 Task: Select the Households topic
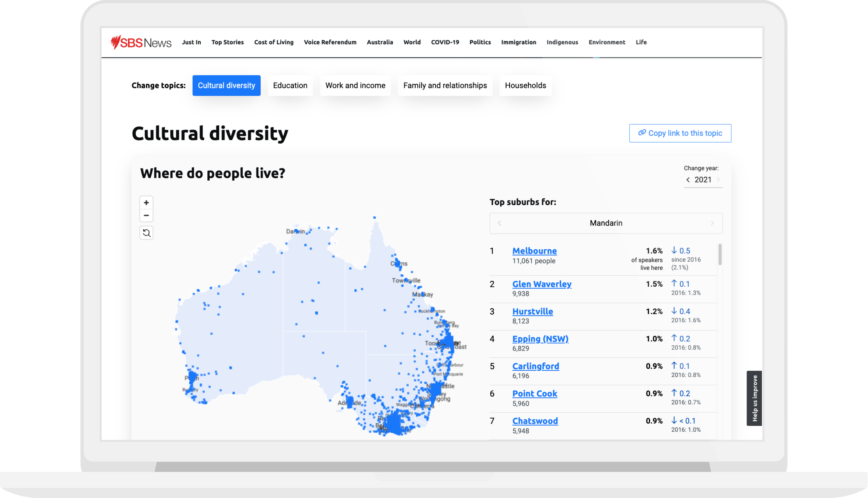(x=525, y=86)
